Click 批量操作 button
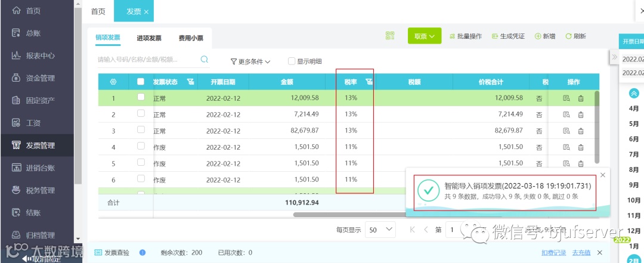The image size is (644, 263). pos(466,36)
